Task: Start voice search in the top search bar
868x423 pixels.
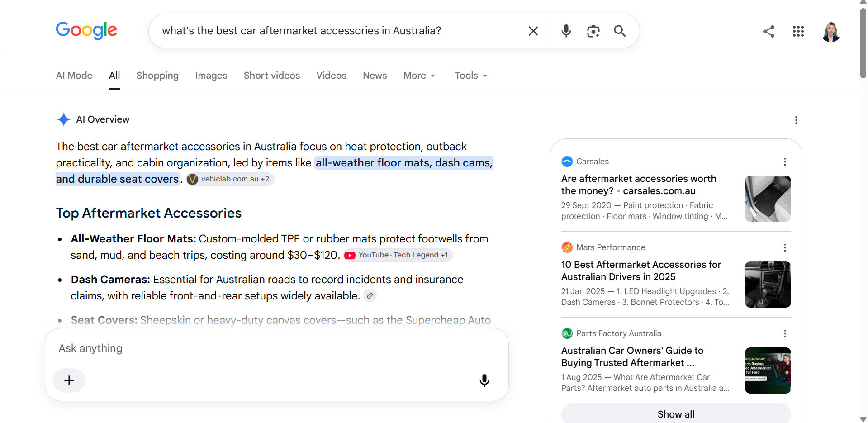Action: pos(566,31)
